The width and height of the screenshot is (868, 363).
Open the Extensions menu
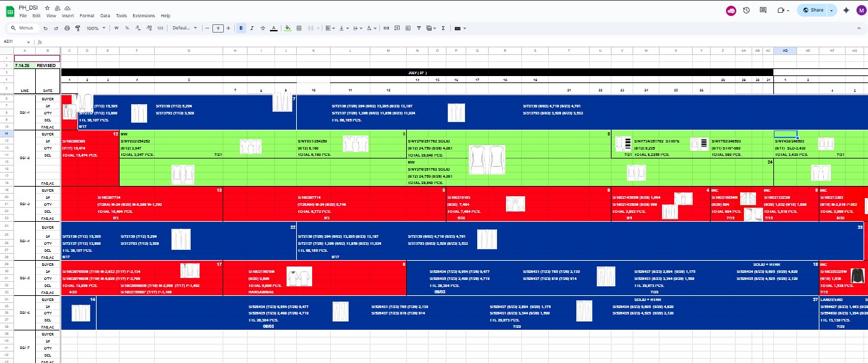pyautogui.click(x=144, y=15)
